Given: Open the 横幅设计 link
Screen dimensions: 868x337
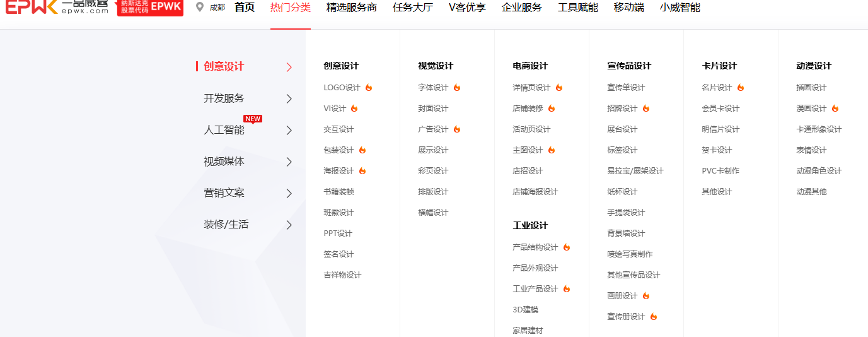Looking at the screenshot, I should click(433, 213).
